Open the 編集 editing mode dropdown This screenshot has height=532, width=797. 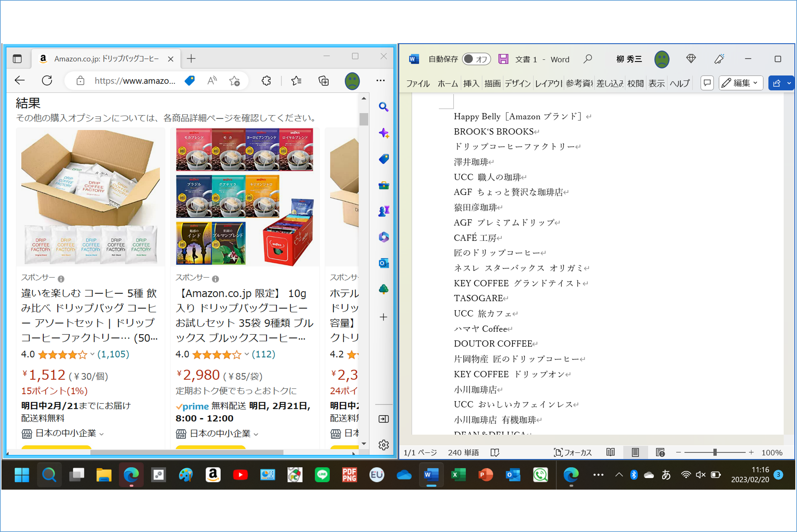[x=741, y=83]
